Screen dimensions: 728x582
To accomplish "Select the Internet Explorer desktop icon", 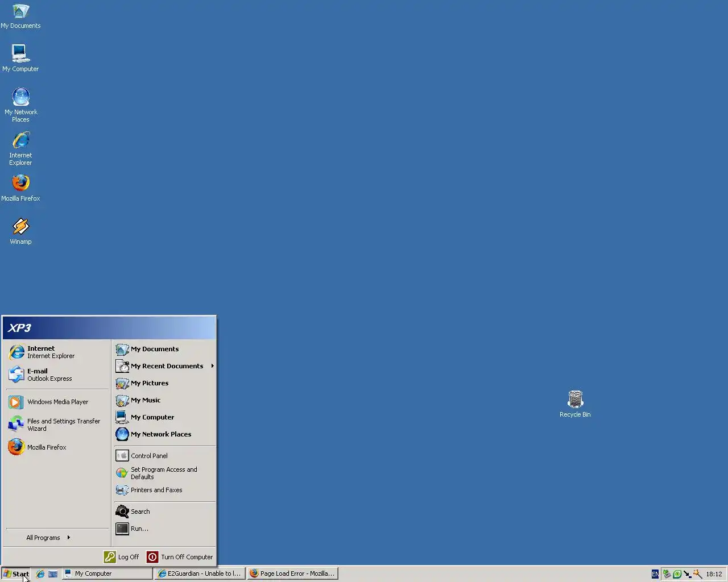I will click(20, 148).
